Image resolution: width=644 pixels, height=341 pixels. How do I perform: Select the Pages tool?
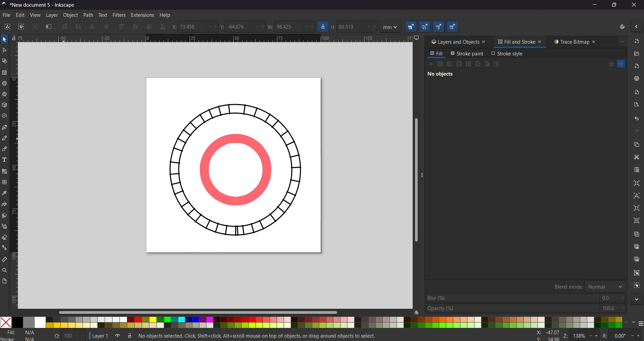pos(4,281)
